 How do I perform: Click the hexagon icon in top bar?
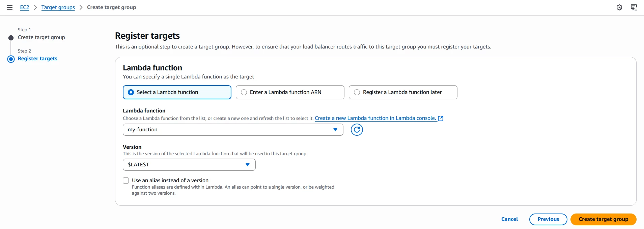(x=619, y=7)
